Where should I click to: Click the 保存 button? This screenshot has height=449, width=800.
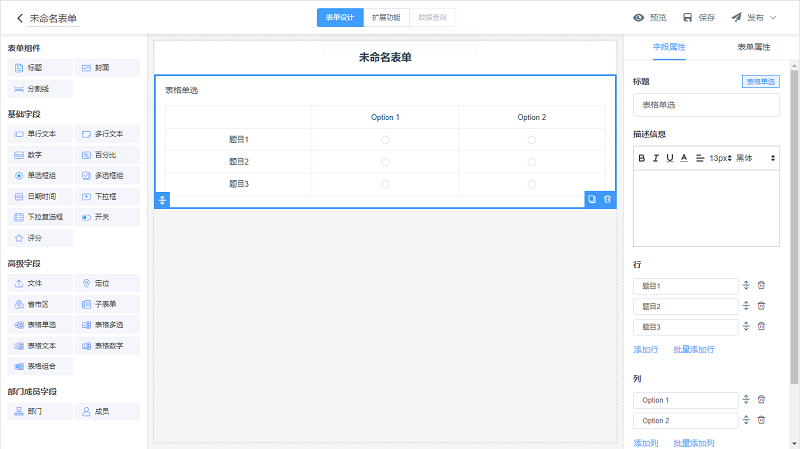click(x=699, y=17)
